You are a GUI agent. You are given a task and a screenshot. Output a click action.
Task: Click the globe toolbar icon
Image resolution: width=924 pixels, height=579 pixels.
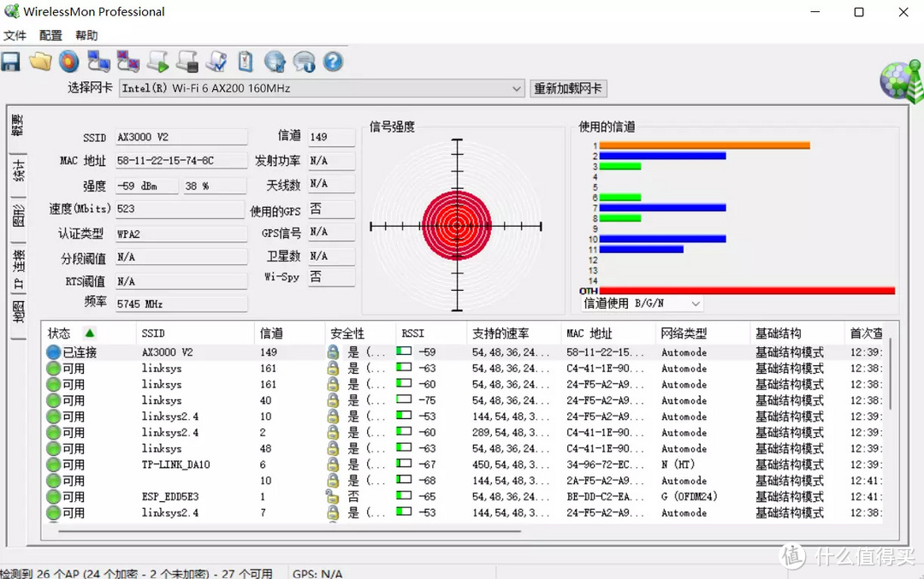click(x=275, y=62)
